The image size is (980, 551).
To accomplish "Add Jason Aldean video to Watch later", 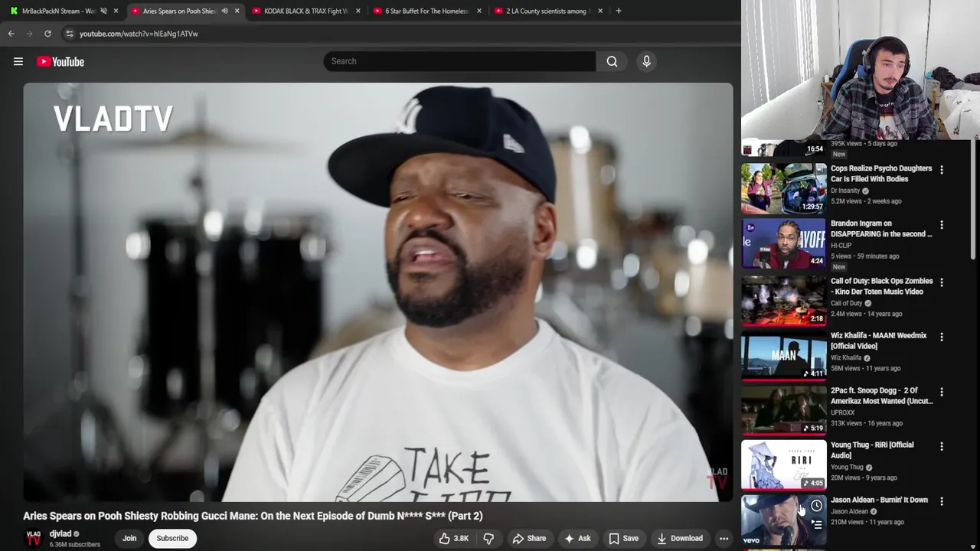I will coord(816,506).
